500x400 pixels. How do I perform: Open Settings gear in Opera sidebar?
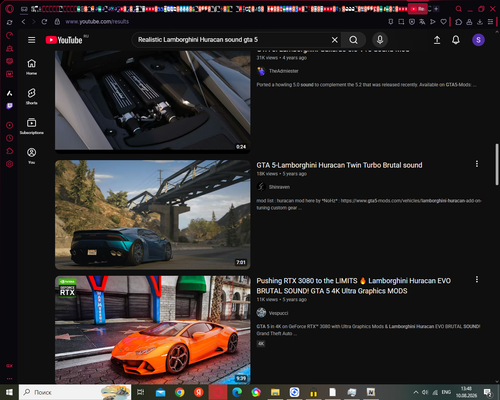click(x=9, y=164)
